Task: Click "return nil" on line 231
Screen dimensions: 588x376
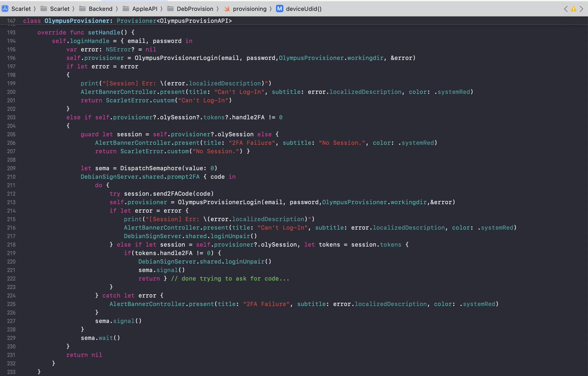Action: pos(84,355)
